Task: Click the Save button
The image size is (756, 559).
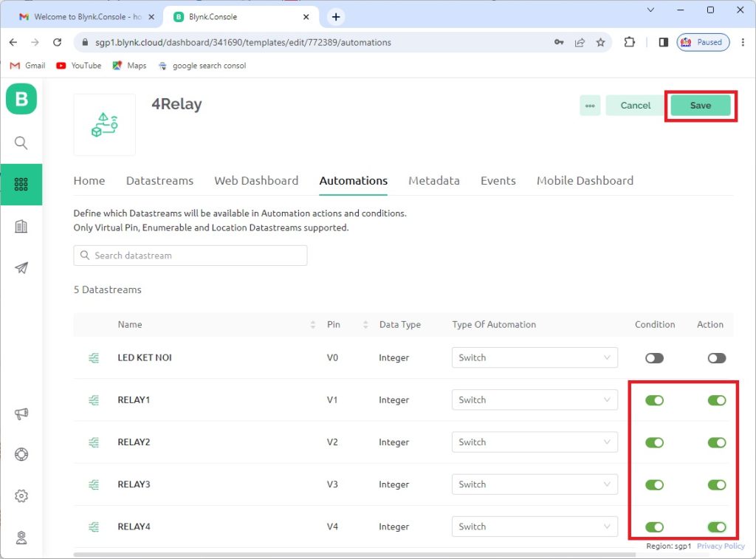Action: 700,106
